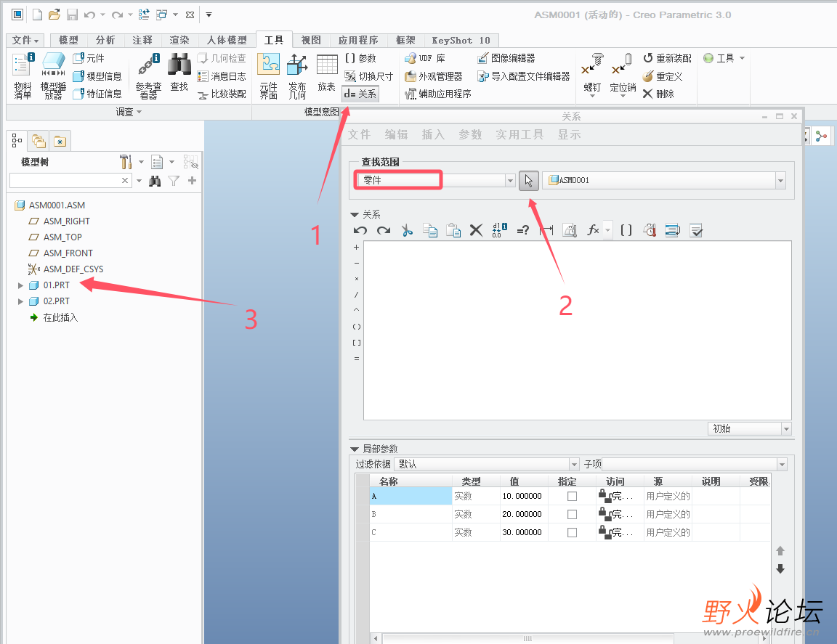Toggle the Designate checkbox for parameter A

click(x=572, y=496)
